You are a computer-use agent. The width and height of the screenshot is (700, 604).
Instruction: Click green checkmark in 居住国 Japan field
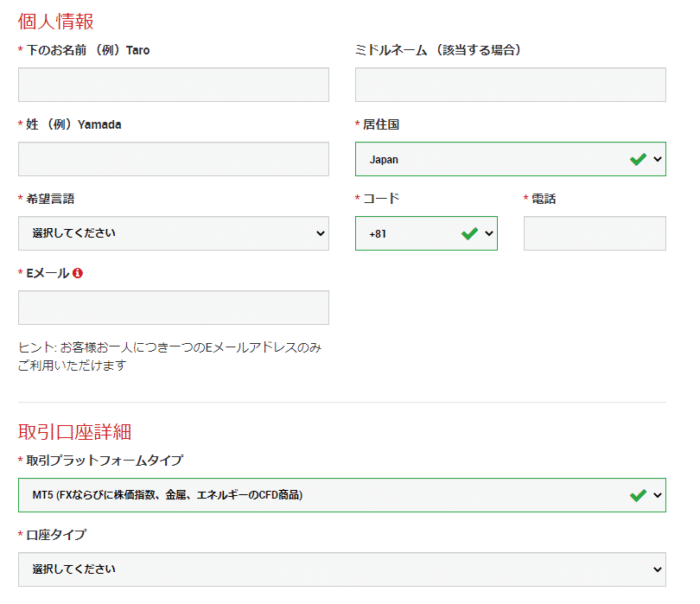click(638, 159)
